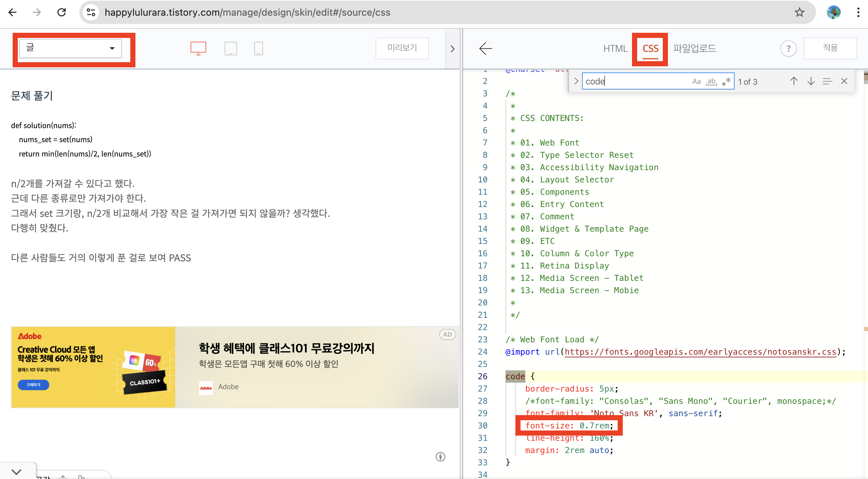The height and width of the screenshot is (479, 868).
Task: Click the Adobe logo in the ad
Action: pos(206,388)
